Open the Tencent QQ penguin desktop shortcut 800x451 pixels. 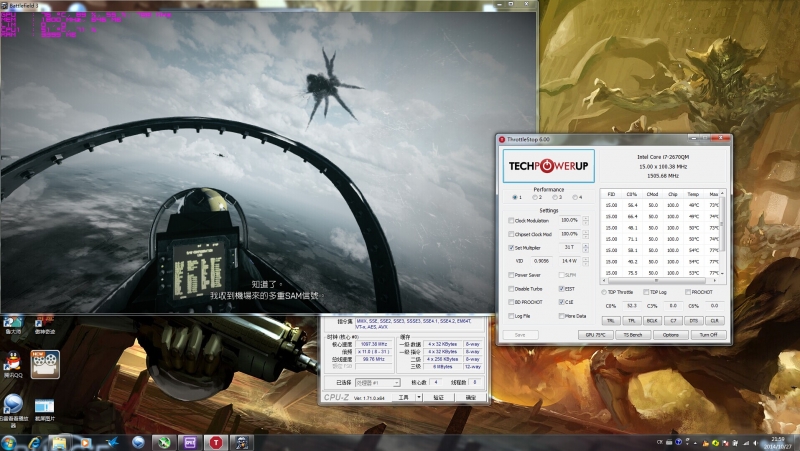tap(13, 364)
